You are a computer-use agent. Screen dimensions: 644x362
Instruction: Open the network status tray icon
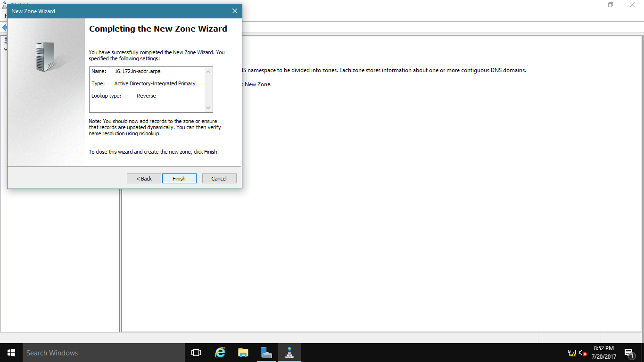[572, 353]
